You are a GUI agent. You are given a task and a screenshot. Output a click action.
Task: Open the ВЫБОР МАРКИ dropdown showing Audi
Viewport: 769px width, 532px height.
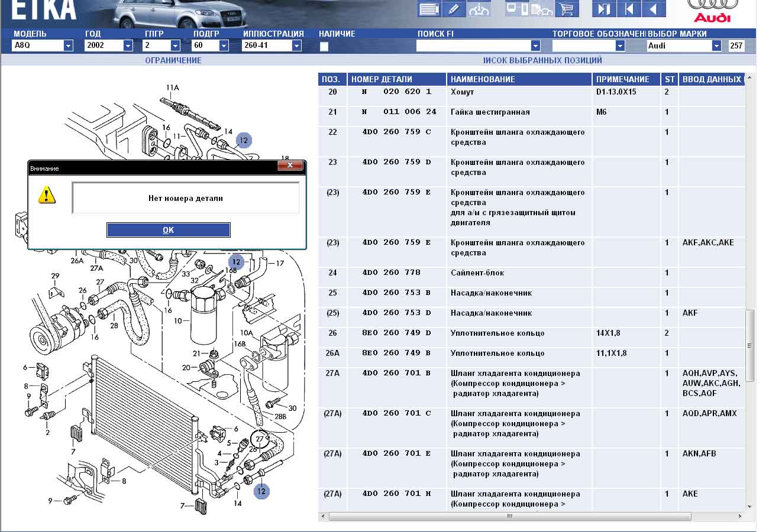(716, 46)
